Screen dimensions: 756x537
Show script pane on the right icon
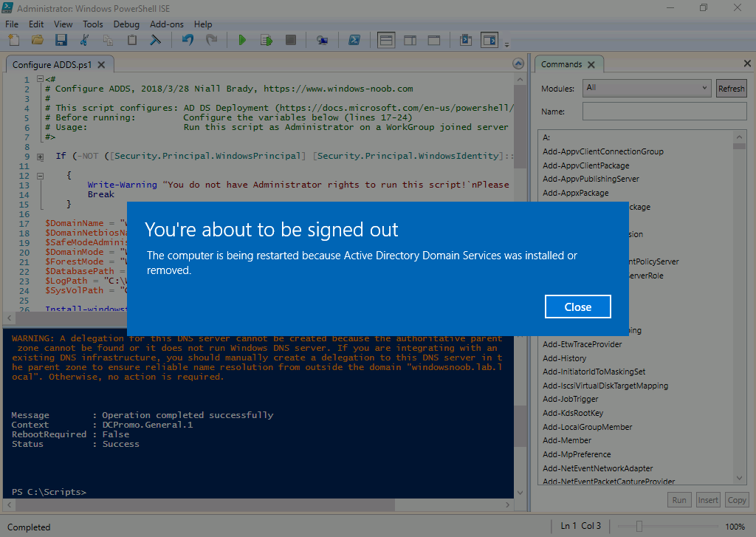(x=410, y=40)
